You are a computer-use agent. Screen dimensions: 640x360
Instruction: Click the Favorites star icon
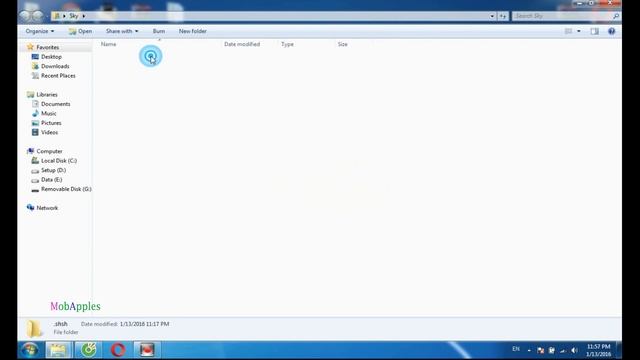point(30,47)
